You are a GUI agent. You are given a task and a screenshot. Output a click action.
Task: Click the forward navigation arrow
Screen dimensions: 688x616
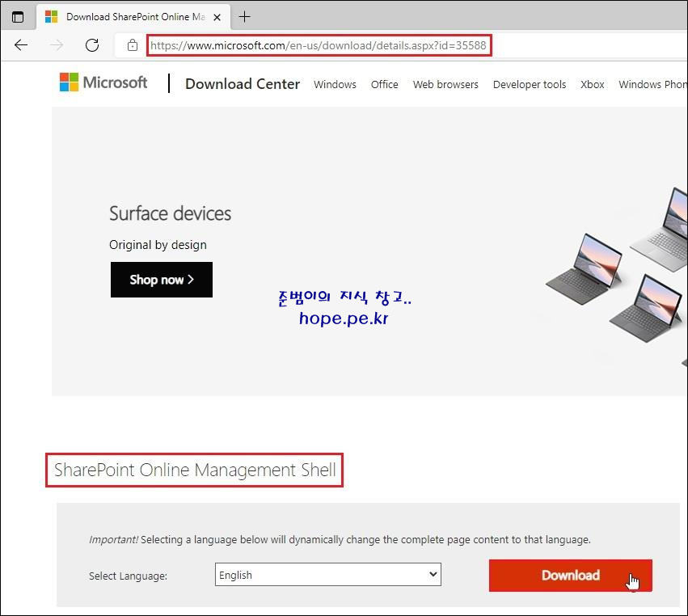point(57,44)
